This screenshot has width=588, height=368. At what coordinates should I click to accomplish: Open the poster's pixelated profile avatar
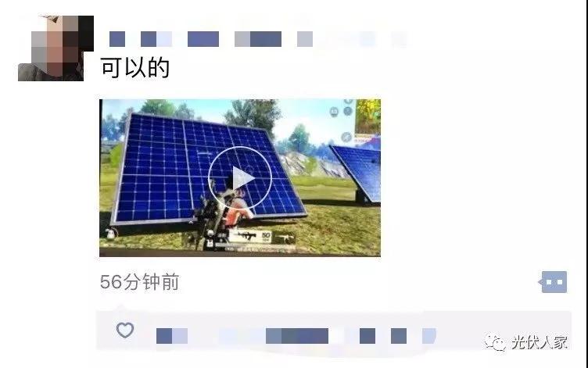(x=56, y=48)
